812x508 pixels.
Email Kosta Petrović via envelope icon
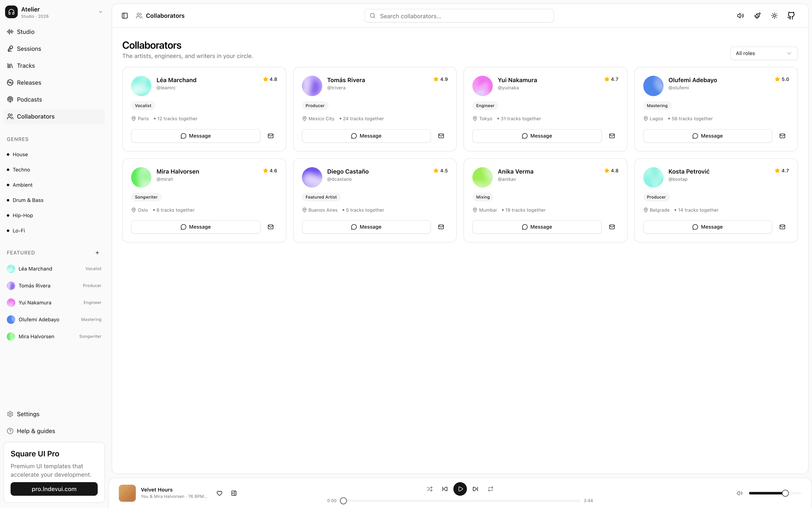tap(783, 227)
